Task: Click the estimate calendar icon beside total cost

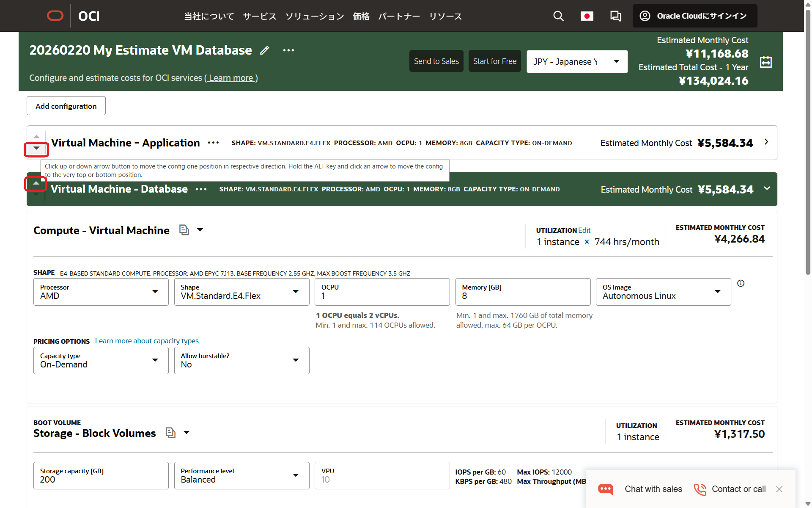Action: (x=765, y=62)
